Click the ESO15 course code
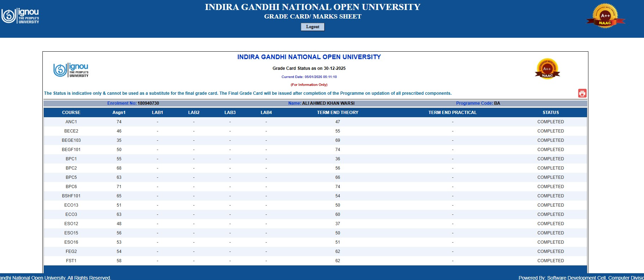Screen dimensions: 644x280 coord(71,233)
